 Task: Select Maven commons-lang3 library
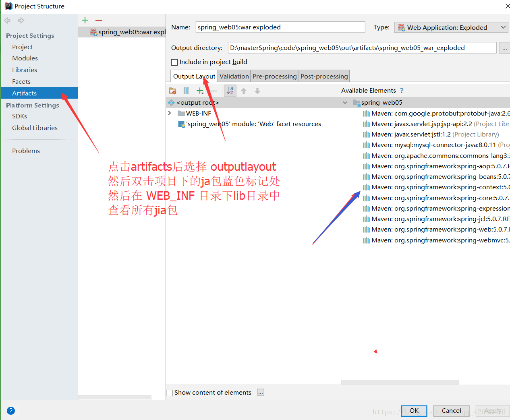436,156
